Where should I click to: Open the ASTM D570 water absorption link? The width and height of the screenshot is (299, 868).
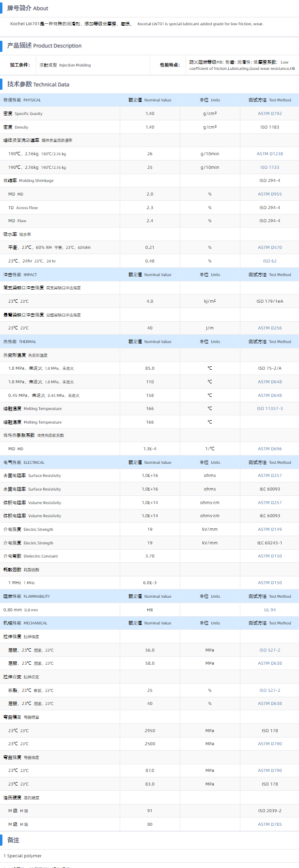pyautogui.click(x=269, y=247)
